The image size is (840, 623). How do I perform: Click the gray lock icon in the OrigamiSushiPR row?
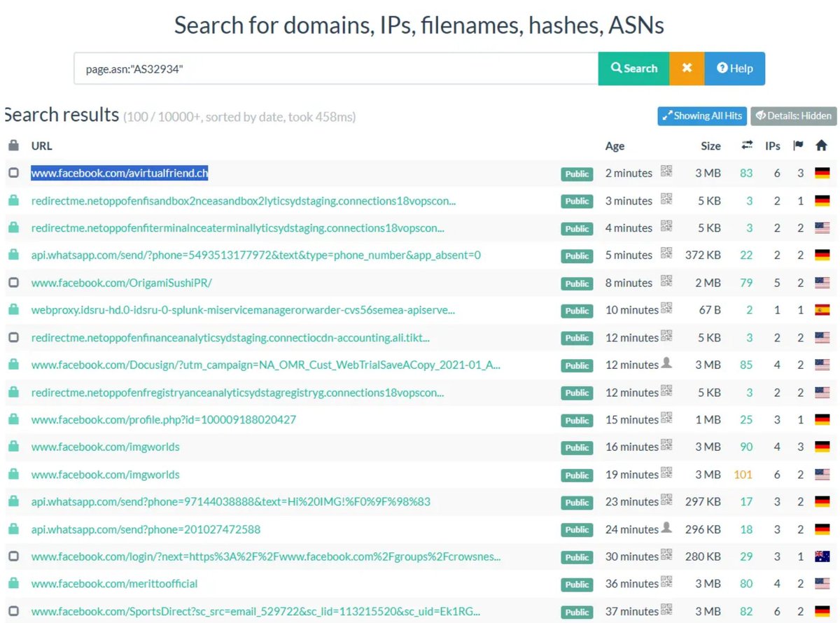pos(13,282)
